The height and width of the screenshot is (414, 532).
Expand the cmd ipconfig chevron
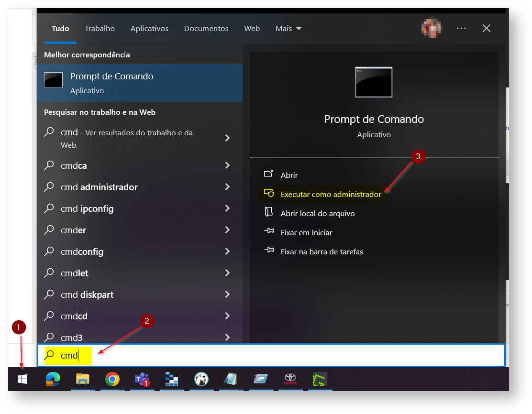[x=227, y=208]
